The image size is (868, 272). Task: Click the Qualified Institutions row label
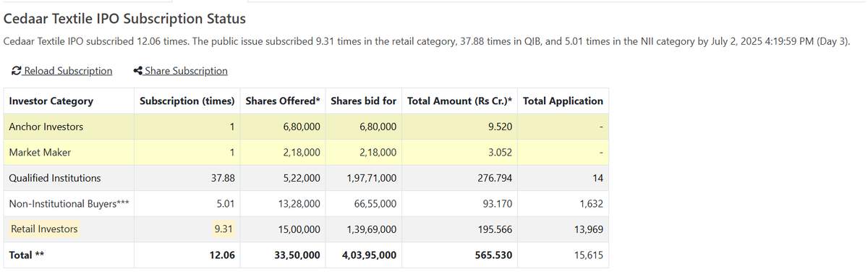[55, 178]
